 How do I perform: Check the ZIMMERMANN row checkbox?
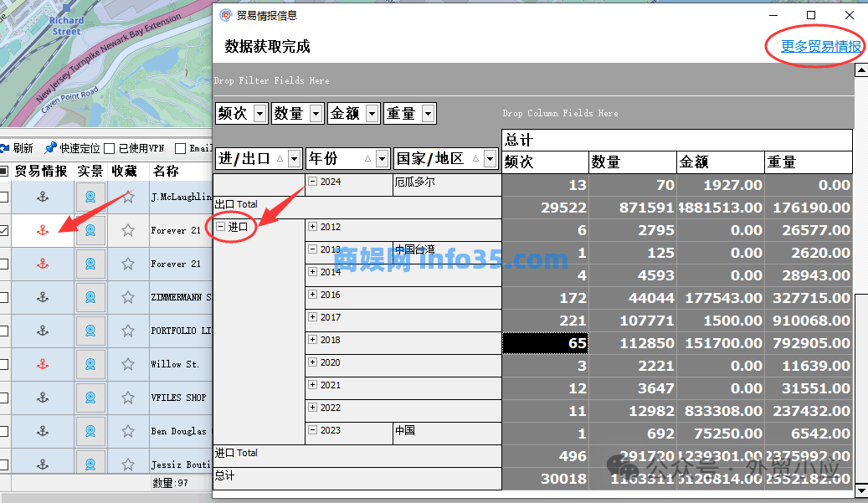pos(4,297)
